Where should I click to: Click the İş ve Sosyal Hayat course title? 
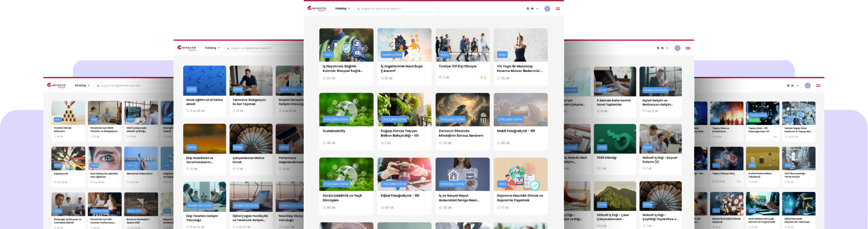point(459,198)
